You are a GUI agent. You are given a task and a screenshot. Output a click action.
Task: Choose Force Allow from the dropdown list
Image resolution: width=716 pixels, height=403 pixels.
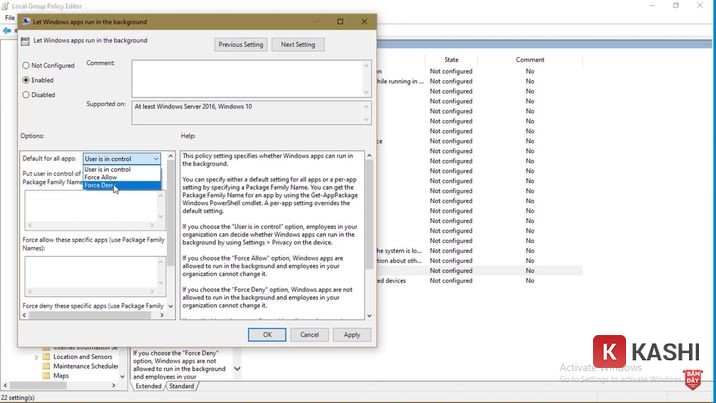click(x=101, y=177)
